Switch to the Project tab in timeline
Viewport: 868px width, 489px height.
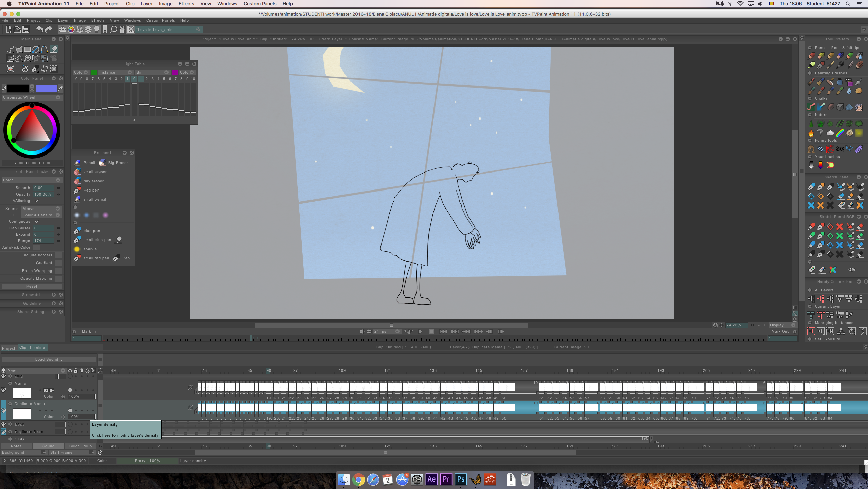click(x=8, y=348)
